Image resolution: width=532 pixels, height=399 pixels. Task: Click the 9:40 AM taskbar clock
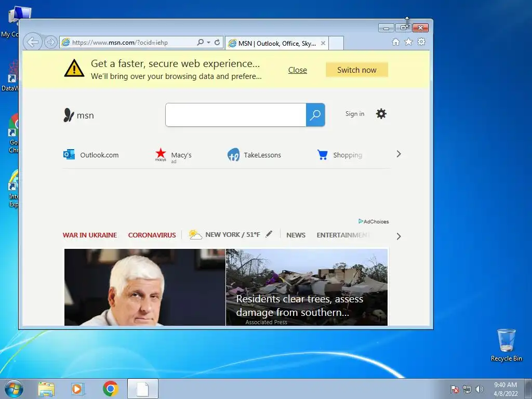click(x=506, y=389)
